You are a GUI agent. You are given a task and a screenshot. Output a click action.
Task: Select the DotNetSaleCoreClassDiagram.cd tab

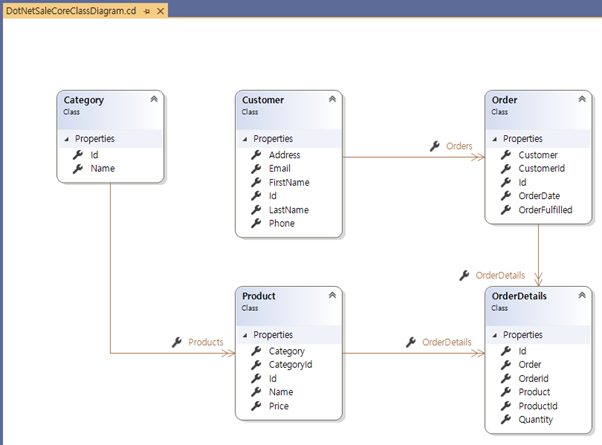click(70, 9)
